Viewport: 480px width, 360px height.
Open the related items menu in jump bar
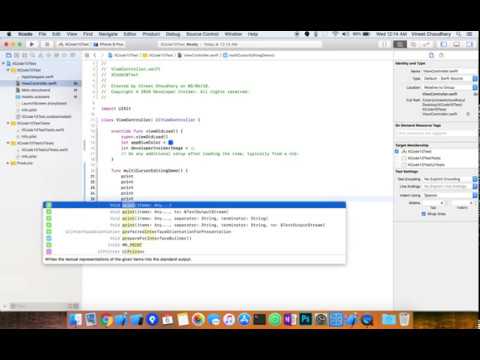point(87,55)
